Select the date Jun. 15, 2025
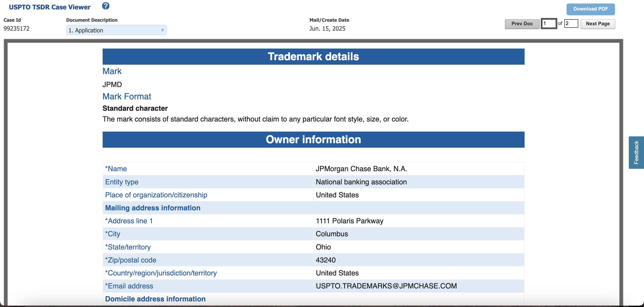The image size is (644, 307). [327, 28]
